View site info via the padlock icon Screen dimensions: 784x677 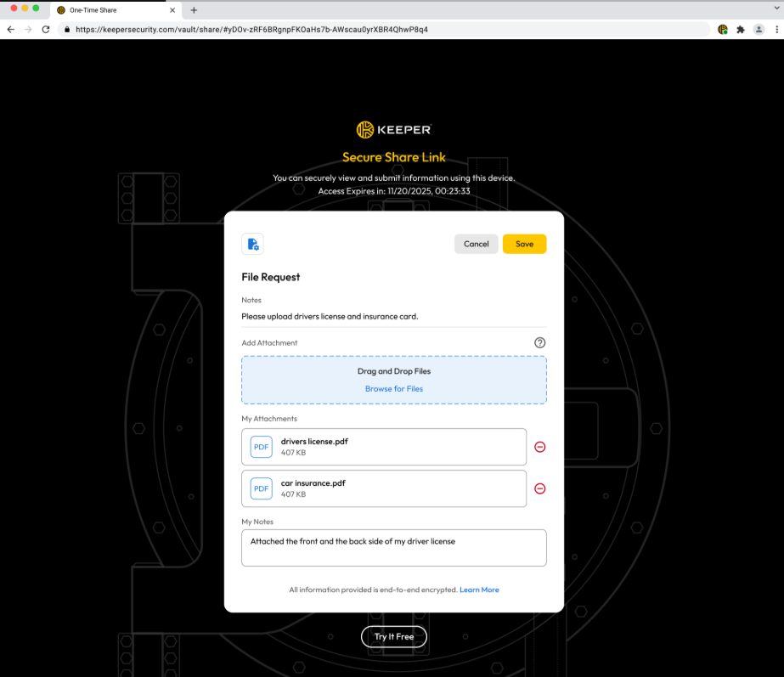click(x=67, y=30)
